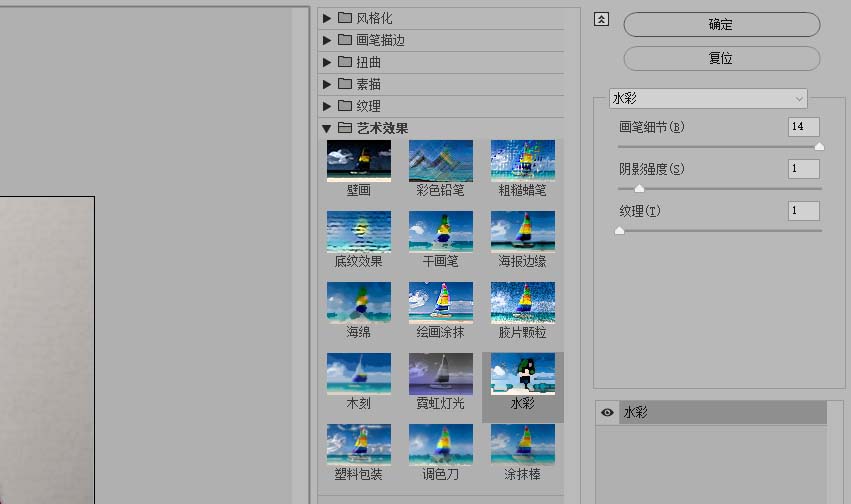The image size is (851, 504).
Task: Collapse the filter gallery with double-arrow icon
Action: coord(601,20)
